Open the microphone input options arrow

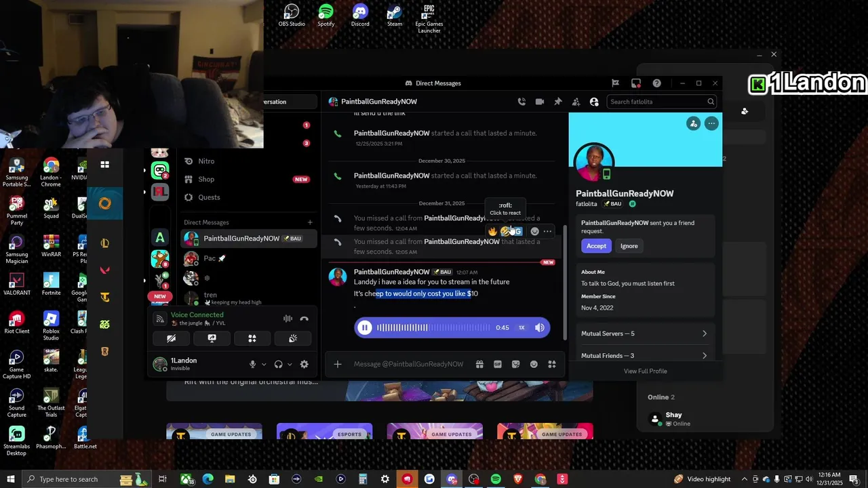point(264,365)
